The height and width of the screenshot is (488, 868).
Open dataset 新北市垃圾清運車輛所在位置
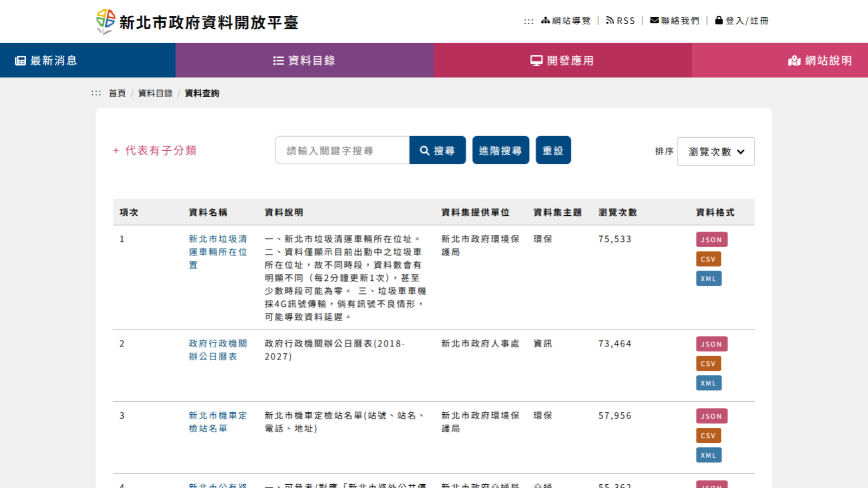click(218, 252)
